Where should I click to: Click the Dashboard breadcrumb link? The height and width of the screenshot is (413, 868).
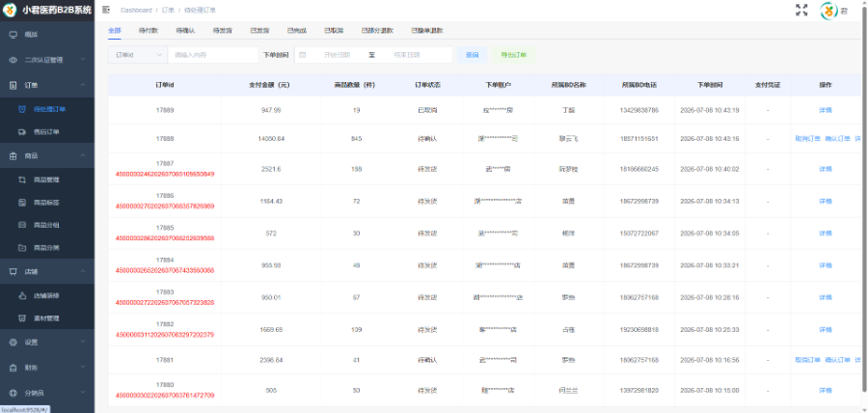click(x=136, y=10)
